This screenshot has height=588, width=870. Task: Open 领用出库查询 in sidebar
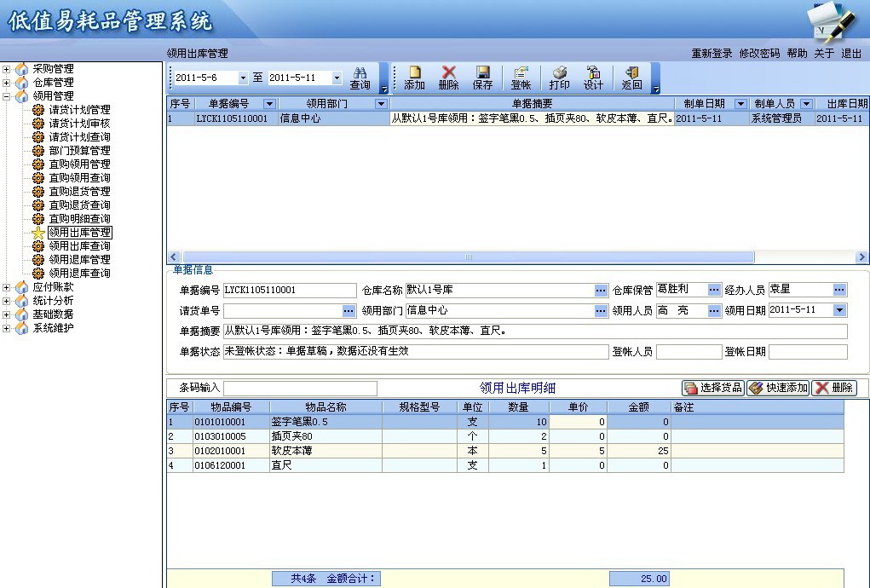79,245
